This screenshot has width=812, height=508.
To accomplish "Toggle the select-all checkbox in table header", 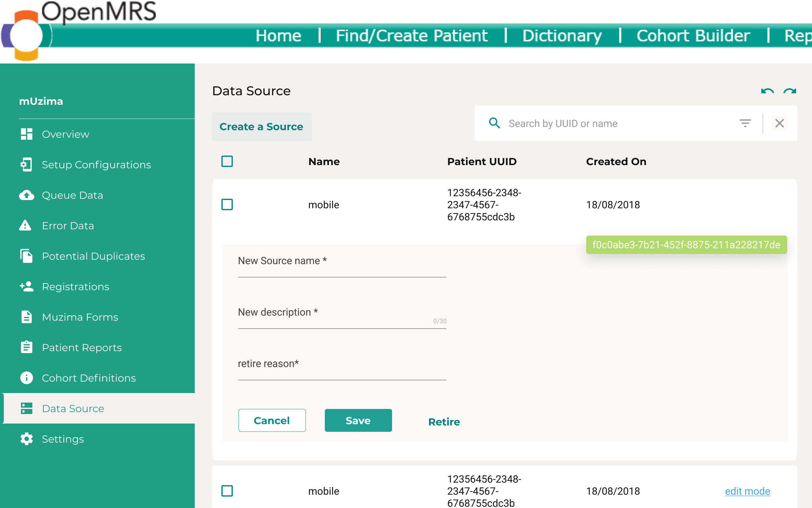I will coord(227,162).
